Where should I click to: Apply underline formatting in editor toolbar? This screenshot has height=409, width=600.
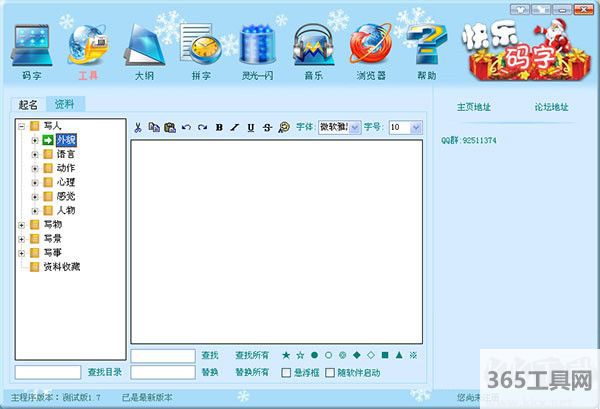pyautogui.click(x=251, y=127)
